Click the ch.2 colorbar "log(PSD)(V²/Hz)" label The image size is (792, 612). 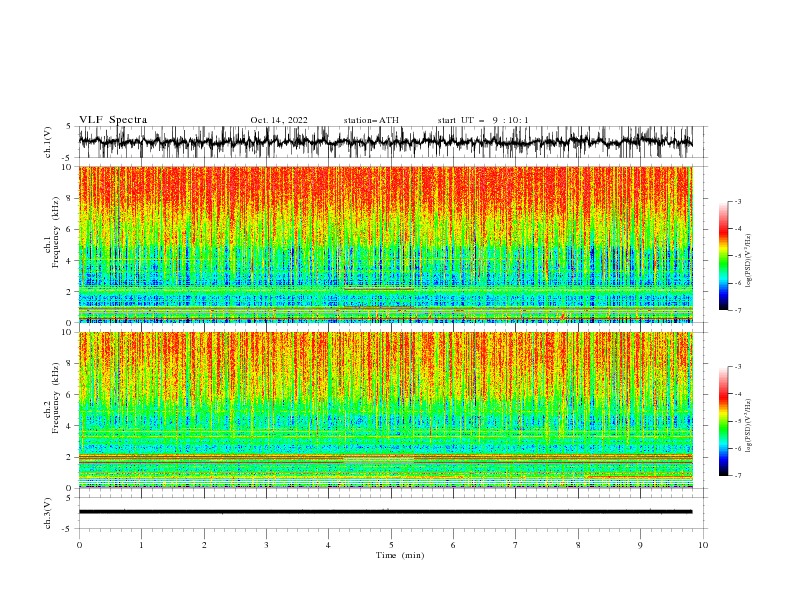click(749, 426)
